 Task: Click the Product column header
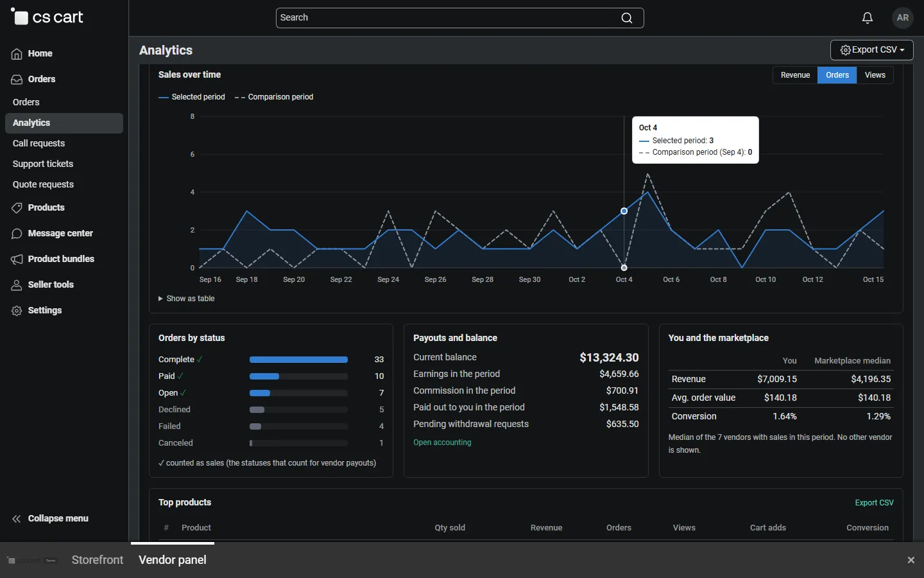click(x=196, y=528)
